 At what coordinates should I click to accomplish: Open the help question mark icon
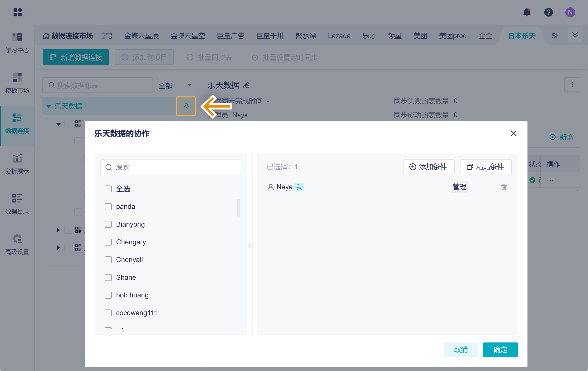pos(548,12)
